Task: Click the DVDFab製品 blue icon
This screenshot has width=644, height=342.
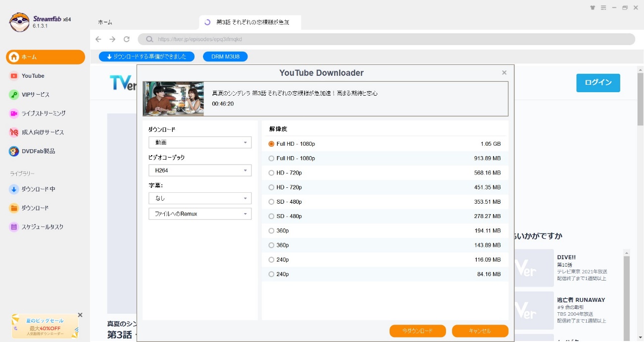Action: point(14,151)
